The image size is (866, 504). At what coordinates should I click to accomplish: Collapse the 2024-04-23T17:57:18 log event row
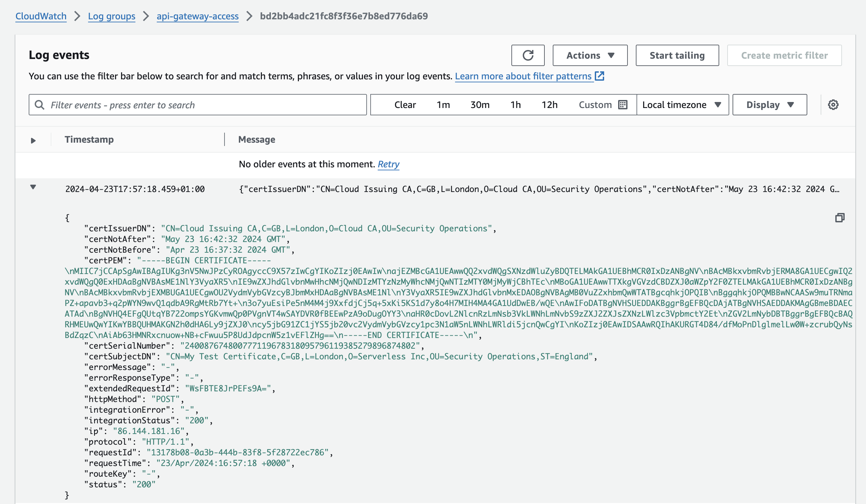pyautogui.click(x=33, y=187)
